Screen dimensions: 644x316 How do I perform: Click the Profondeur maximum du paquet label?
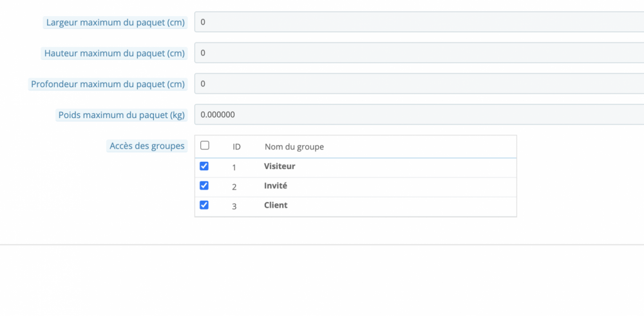click(x=108, y=84)
